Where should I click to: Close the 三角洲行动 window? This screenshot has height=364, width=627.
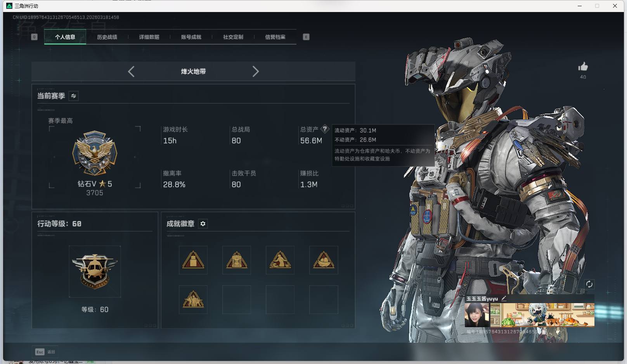click(615, 6)
